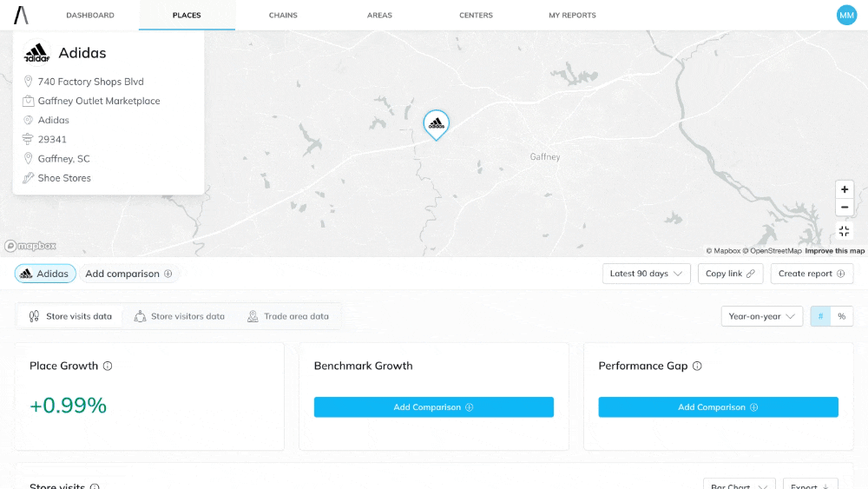Viewport: 868px width, 489px height.
Task: Open the Bar Chart type dropdown
Action: click(x=738, y=485)
